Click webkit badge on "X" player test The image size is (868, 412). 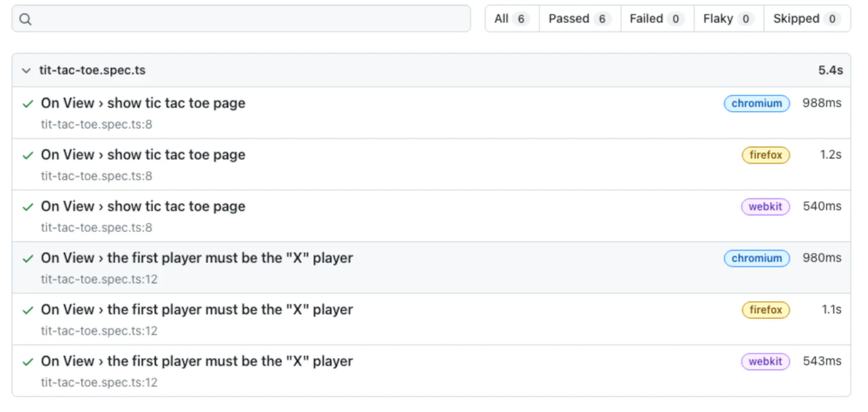click(x=765, y=362)
